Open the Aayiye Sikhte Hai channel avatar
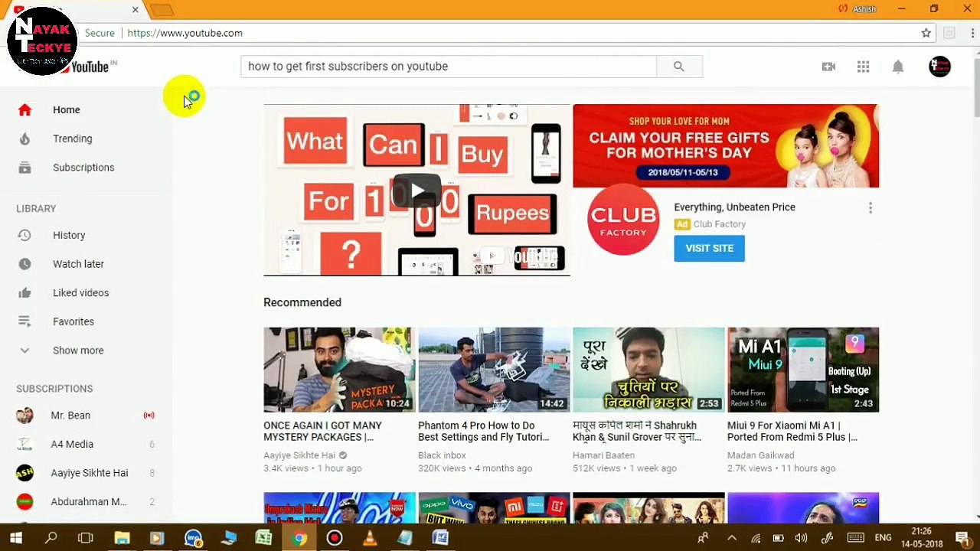Viewport: 980px width, 551px height. coord(24,473)
